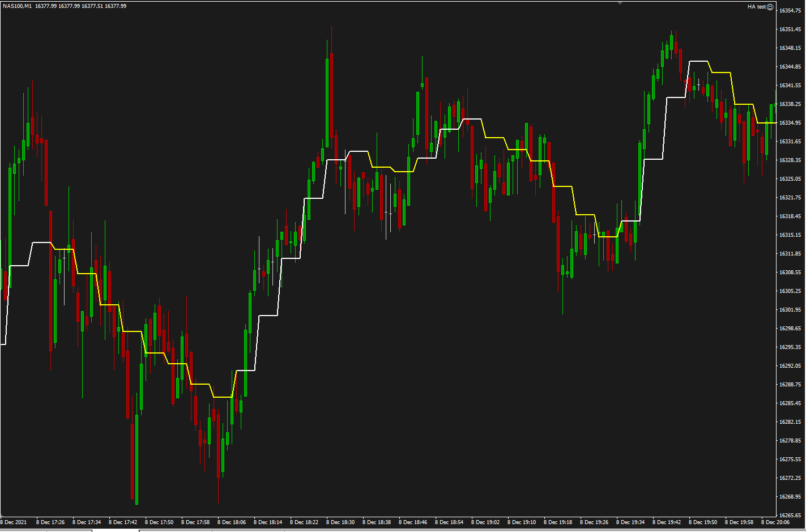Viewport: 806px width, 532px height.
Task: Click the 16285.45 price axis value
Action: (790, 403)
